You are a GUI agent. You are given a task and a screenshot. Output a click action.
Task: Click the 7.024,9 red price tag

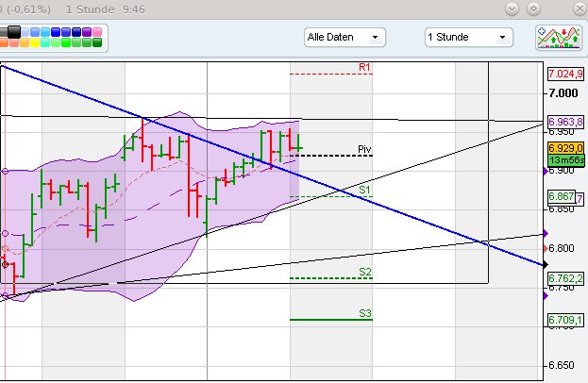565,74
